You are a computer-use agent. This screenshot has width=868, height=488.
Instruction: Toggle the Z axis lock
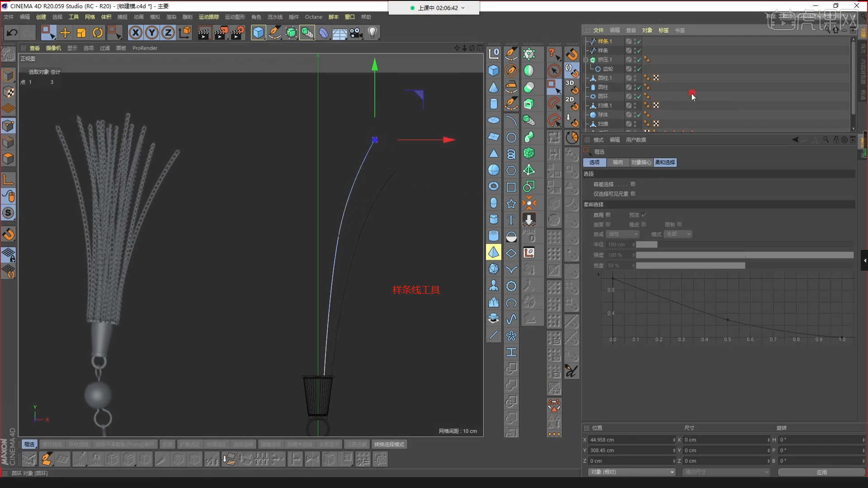coord(168,33)
